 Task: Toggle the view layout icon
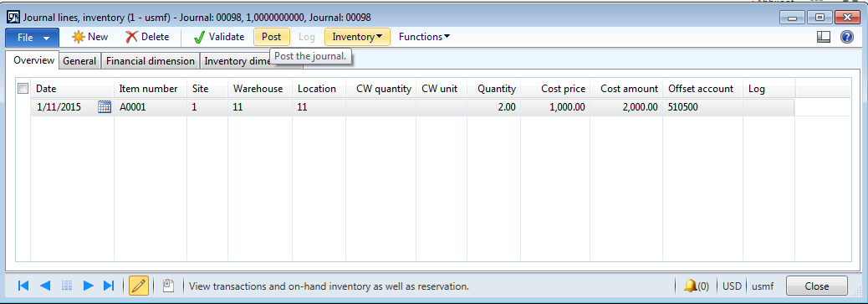[x=824, y=37]
